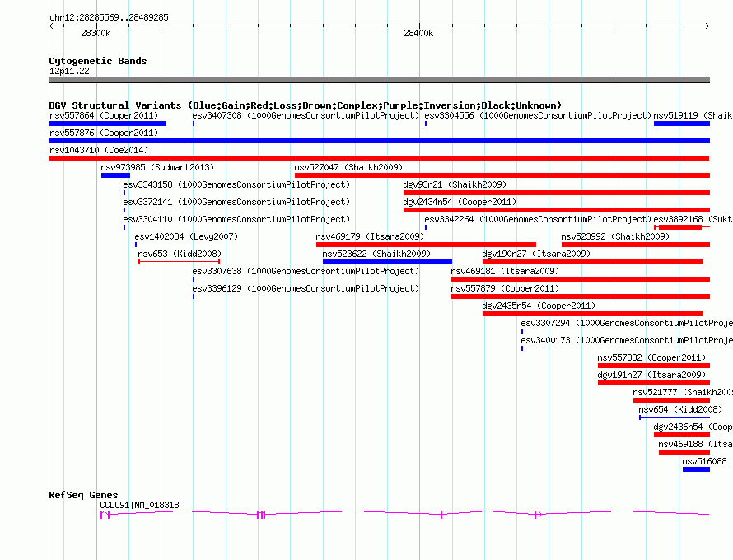733x560 pixels.
Task: Click dgv2435n54 (Cooper2011) label
Action: [539, 306]
